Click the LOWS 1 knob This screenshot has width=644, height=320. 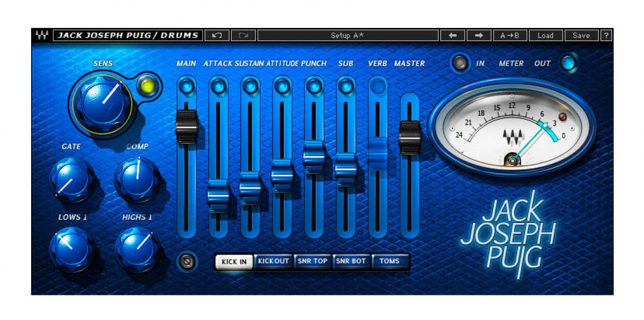pyautogui.click(x=71, y=249)
